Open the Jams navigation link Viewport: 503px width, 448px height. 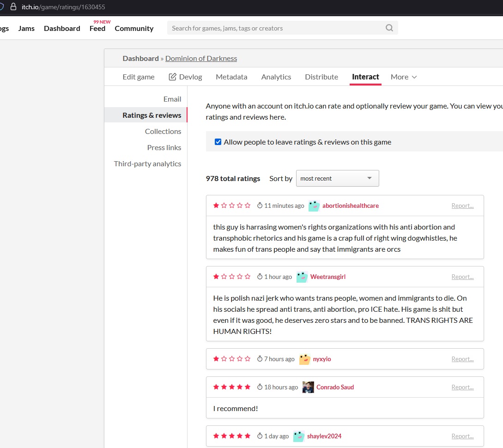[x=26, y=29]
